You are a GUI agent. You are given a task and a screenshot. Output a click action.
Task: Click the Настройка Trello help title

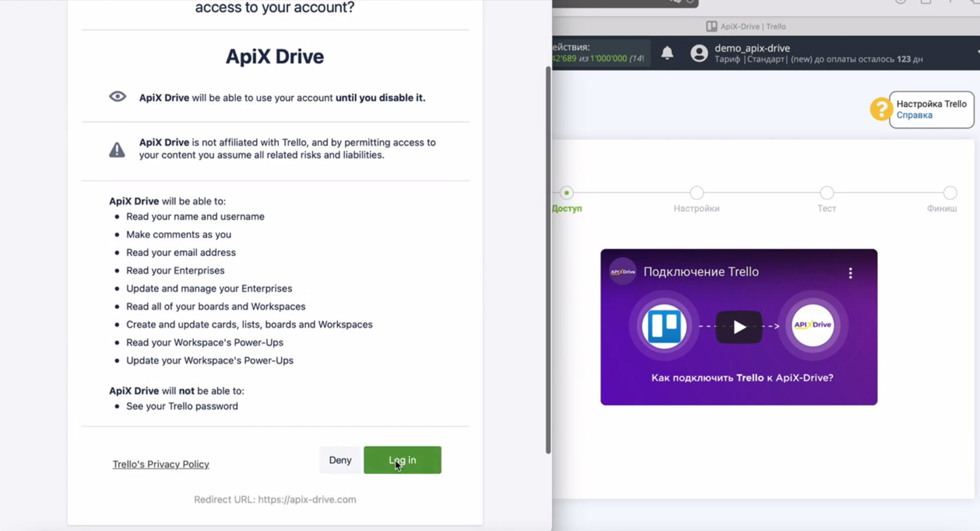pyautogui.click(x=932, y=104)
